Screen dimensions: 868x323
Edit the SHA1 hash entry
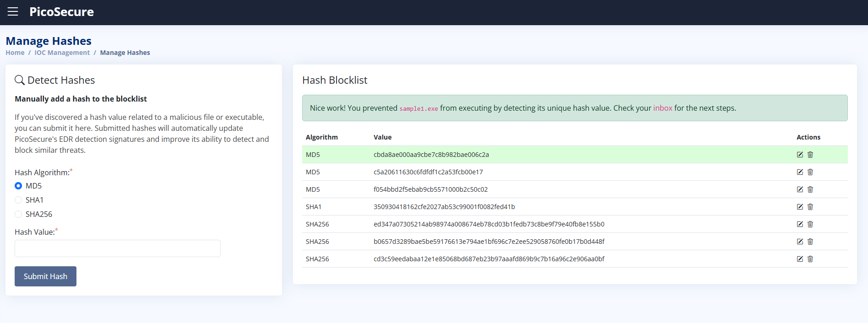(x=800, y=207)
